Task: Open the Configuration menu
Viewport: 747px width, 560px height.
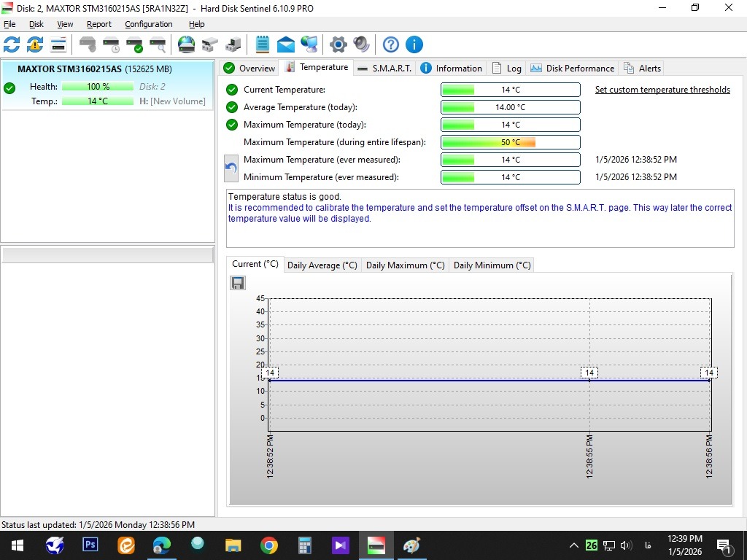Action: tap(148, 24)
